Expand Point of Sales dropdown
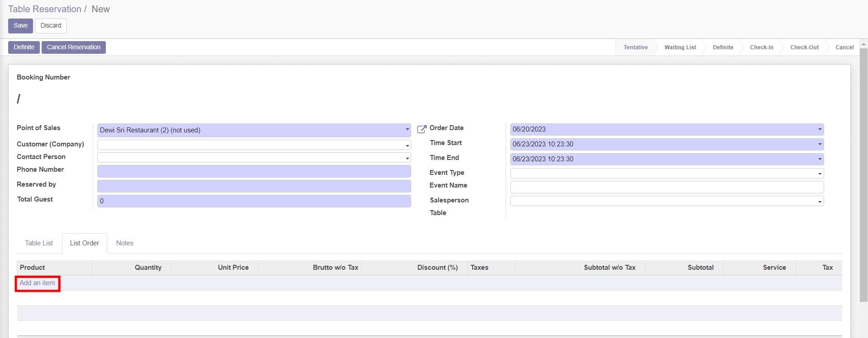The width and height of the screenshot is (868, 338). click(407, 130)
